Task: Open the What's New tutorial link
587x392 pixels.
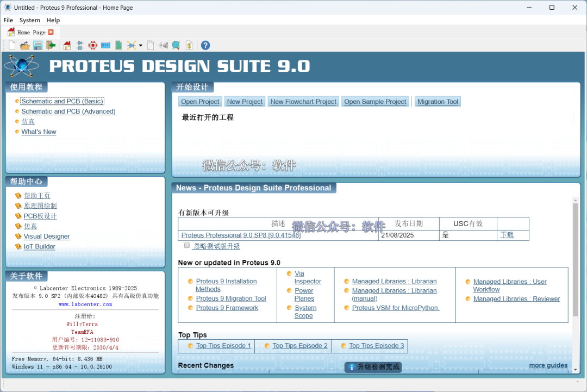Action: tap(39, 132)
